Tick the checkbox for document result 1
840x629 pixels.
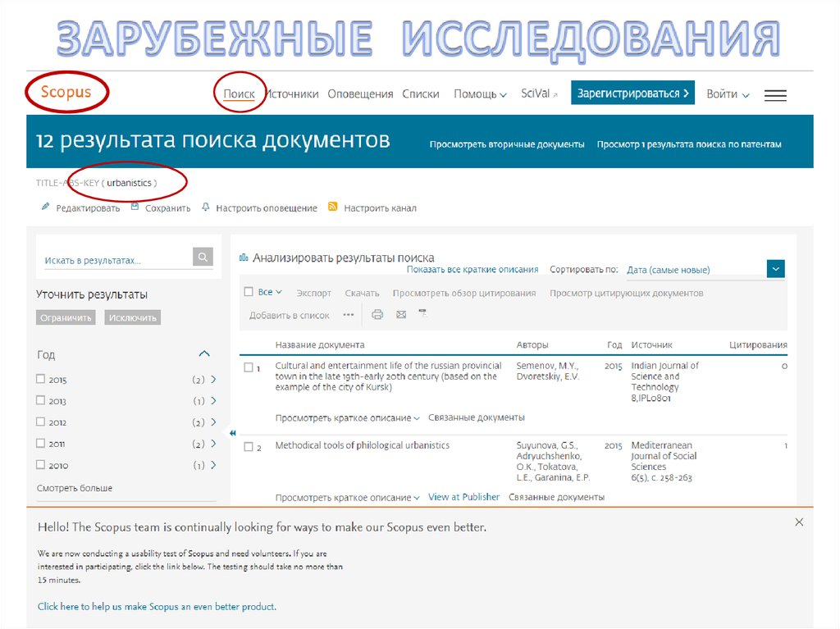pos(249,367)
